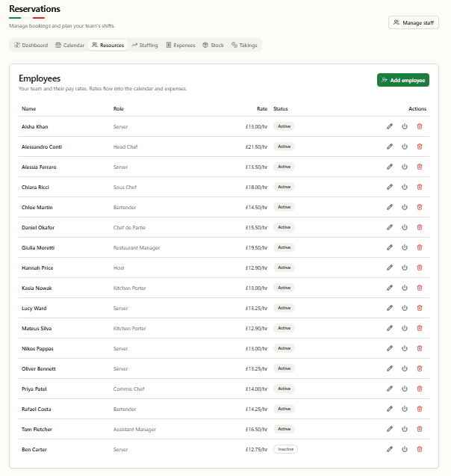
Task: Toggle Aisha Khan's active status
Action: click(x=405, y=126)
